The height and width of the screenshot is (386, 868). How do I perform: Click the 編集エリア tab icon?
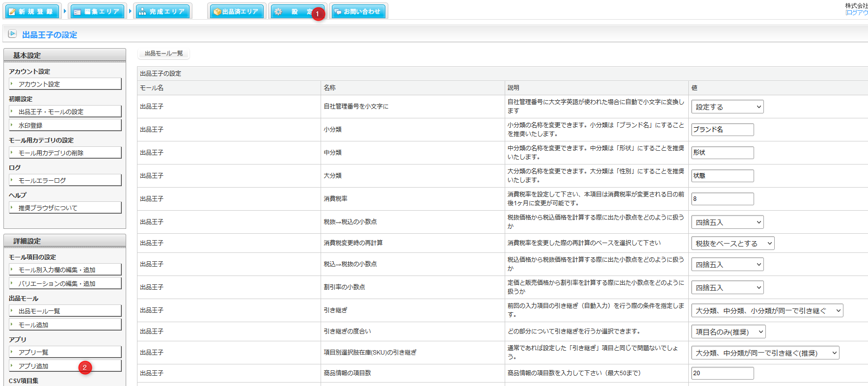pyautogui.click(x=77, y=12)
